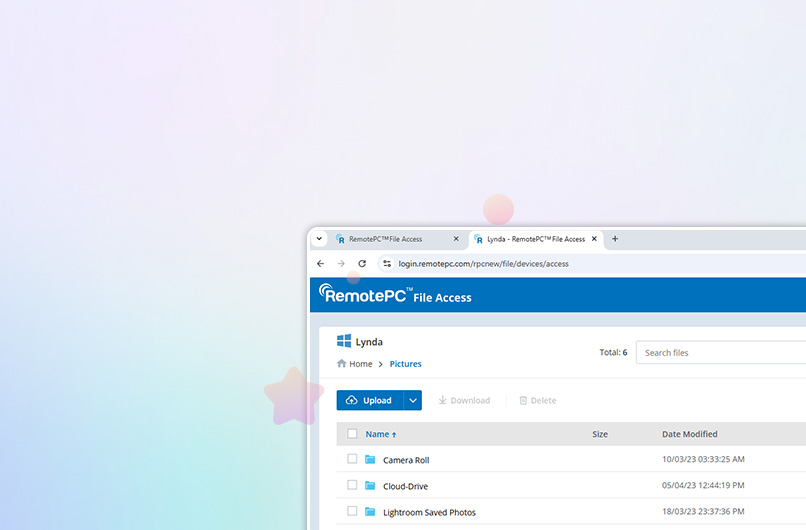The width and height of the screenshot is (806, 530).
Task: Open the browser tab search dropdown
Action: click(x=319, y=239)
